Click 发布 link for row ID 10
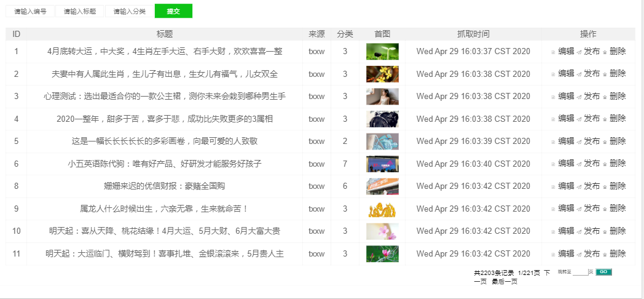This screenshot has width=644, height=299. (x=592, y=231)
